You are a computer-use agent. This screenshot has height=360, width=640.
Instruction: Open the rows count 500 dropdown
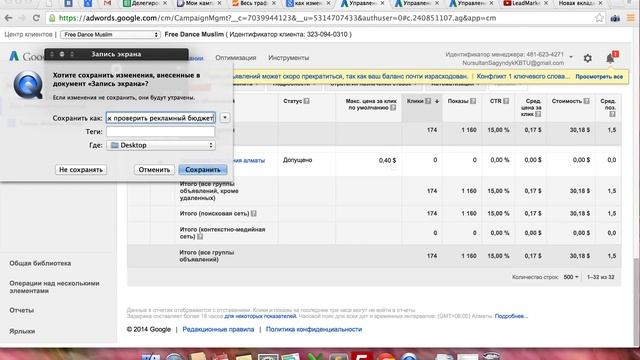[x=571, y=277]
